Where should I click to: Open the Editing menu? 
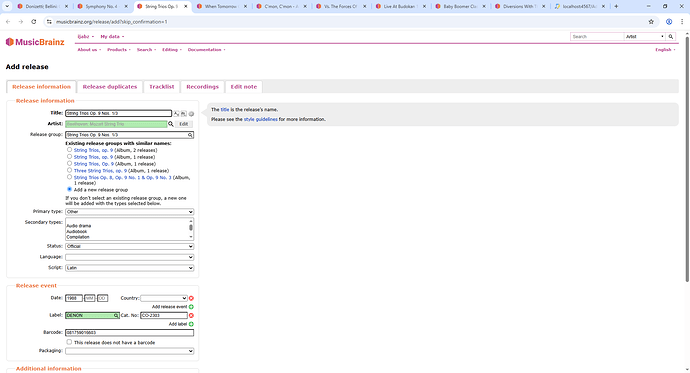[172, 50]
